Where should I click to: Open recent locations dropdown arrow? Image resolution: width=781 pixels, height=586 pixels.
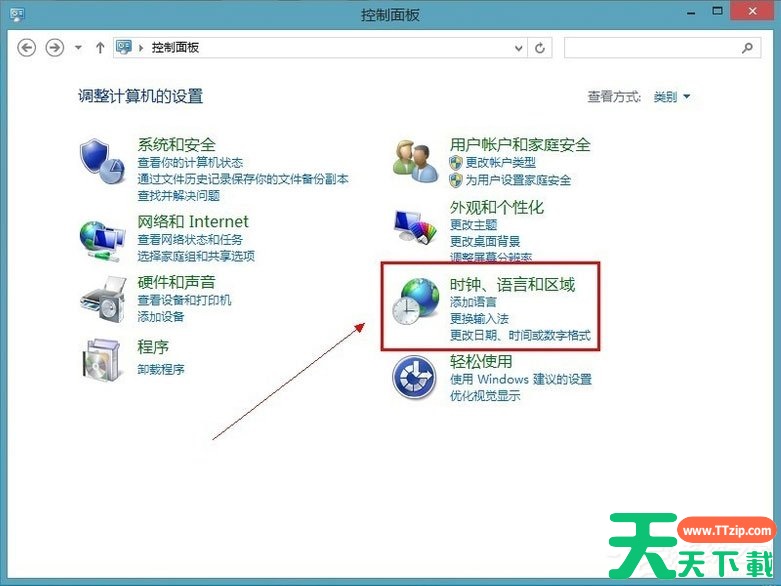coord(78,48)
